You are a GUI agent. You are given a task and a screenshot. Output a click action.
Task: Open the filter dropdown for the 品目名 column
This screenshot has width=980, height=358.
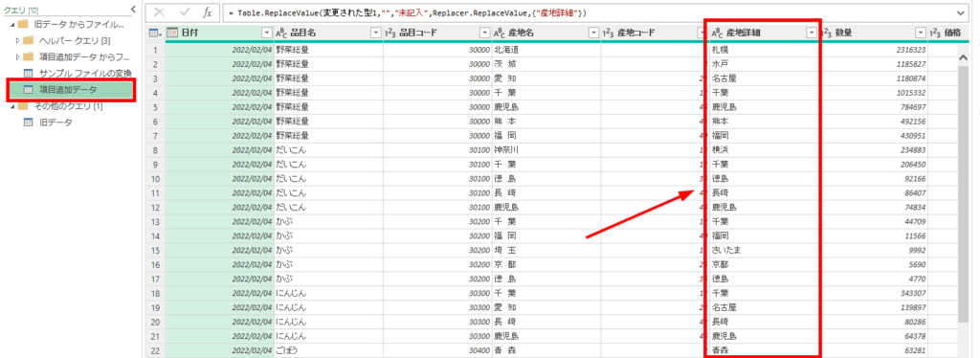375,34
